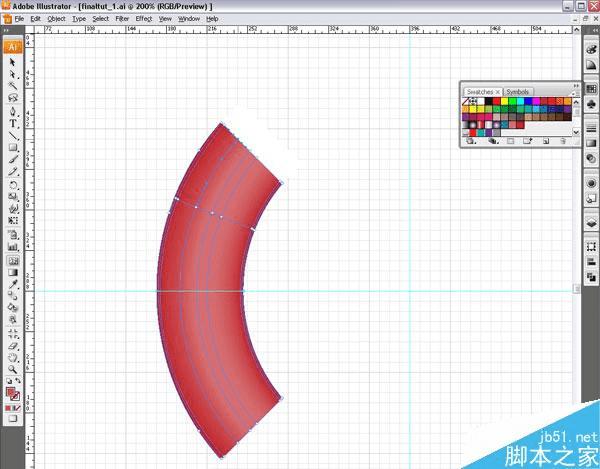The height and width of the screenshot is (469, 600).
Task: Open the Filter menu
Action: coord(122,19)
